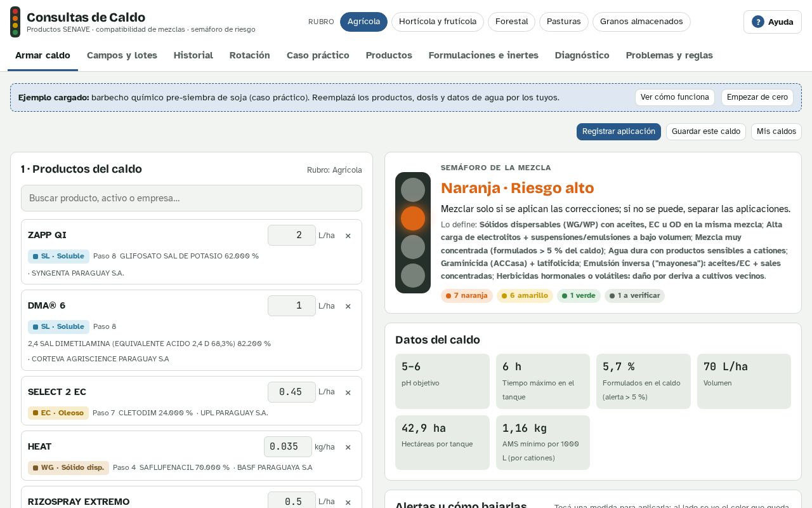Click GLIFOSATO SAL DE POTASIO 62.000 % text
812x508 pixels.
[189, 256]
